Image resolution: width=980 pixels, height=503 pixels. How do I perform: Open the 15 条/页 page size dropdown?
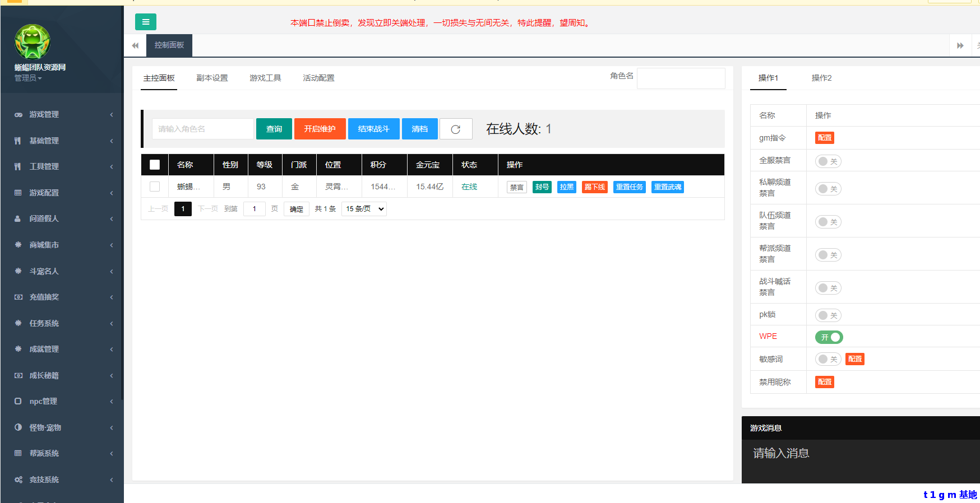[364, 209]
